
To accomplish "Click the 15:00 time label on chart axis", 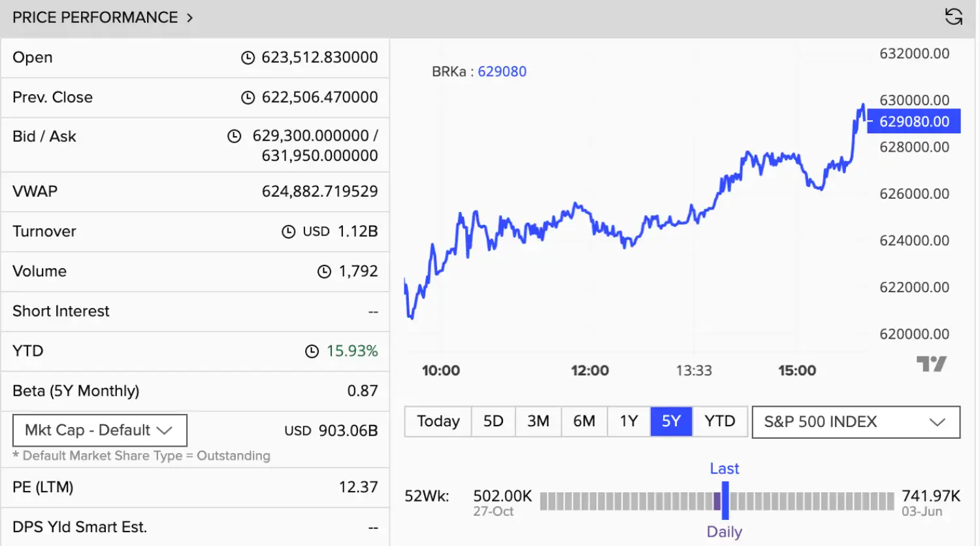I will 797,371.
